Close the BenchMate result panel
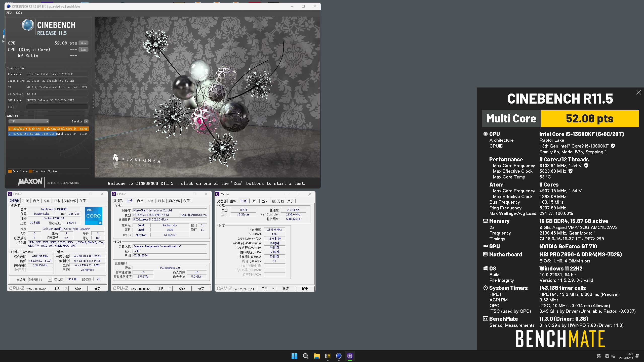The height and width of the screenshot is (362, 644). [638, 93]
